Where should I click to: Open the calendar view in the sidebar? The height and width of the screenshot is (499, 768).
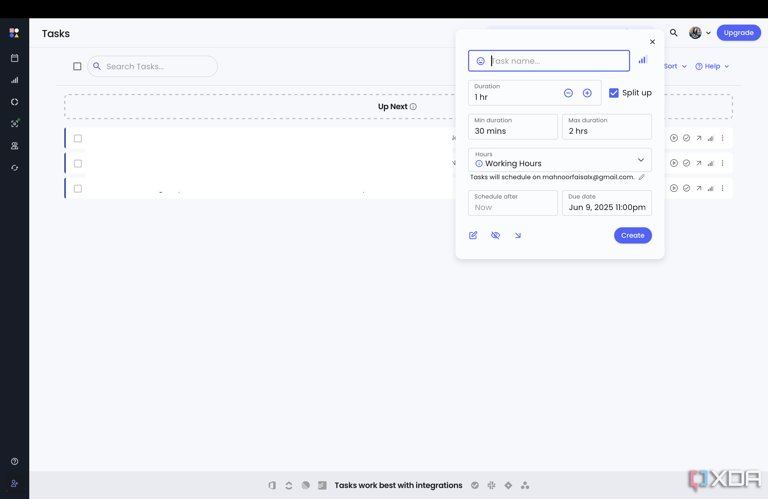pos(14,58)
